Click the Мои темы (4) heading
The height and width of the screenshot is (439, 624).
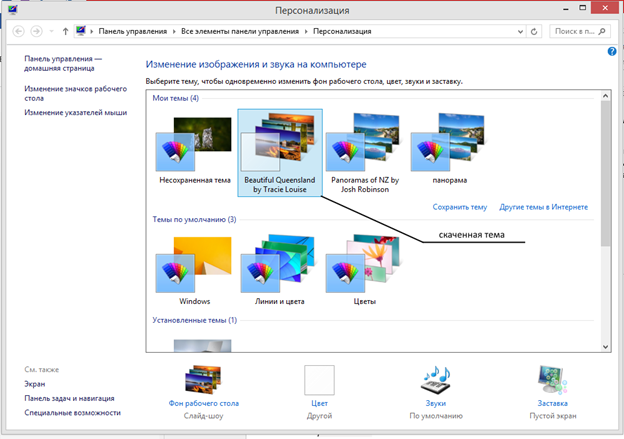pyautogui.click(x=176, y=98)
